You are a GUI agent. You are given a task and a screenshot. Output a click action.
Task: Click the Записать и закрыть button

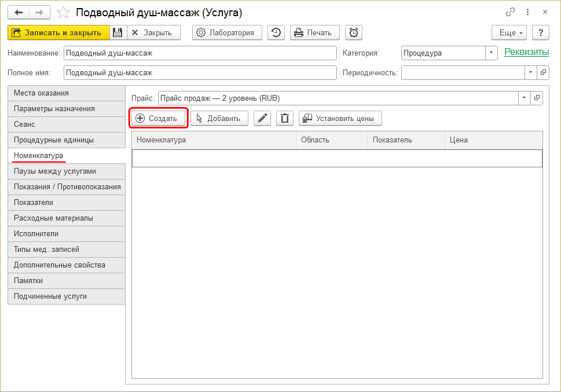point(58,32)
